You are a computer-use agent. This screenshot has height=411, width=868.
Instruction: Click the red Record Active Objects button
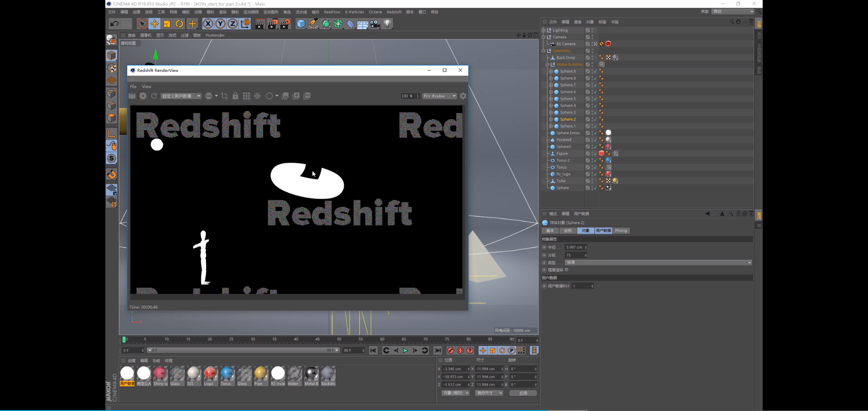[x=451, y=350]
